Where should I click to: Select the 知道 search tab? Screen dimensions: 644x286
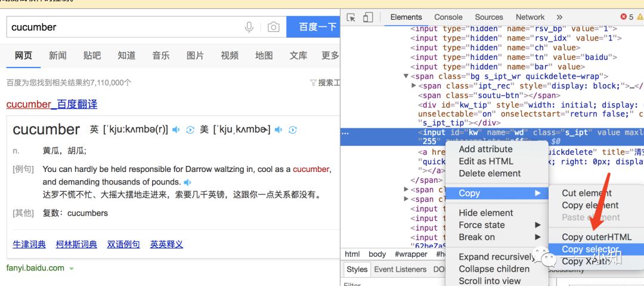click(x=126, y=56)
